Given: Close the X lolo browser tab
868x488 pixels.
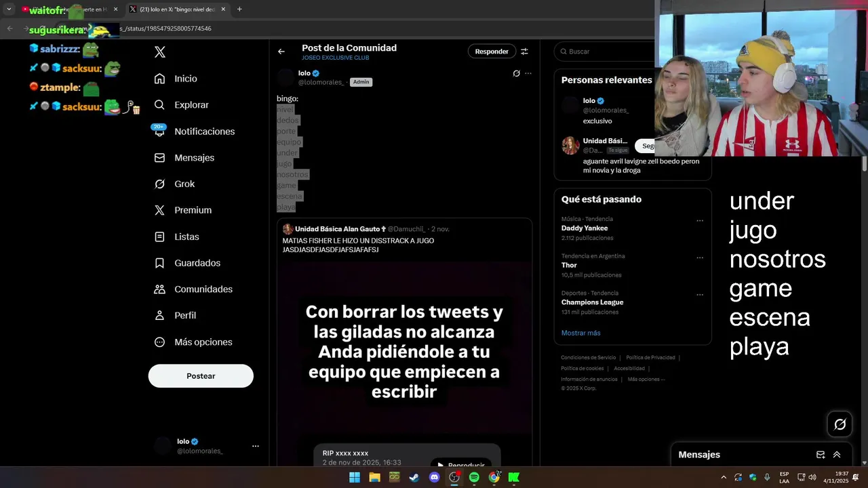Looking at the screenshot, I should coord(223,9).
